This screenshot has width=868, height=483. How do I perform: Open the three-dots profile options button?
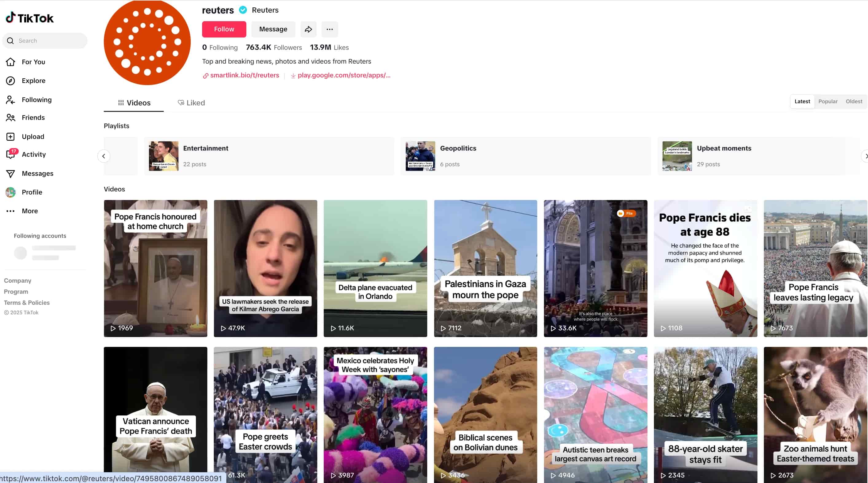click(x=329, y=29)
